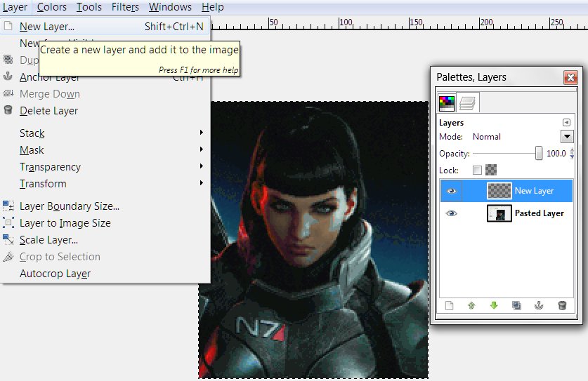Open the Layers panel configuration menu arrow
Screen dimensions: 588x381
566,122
